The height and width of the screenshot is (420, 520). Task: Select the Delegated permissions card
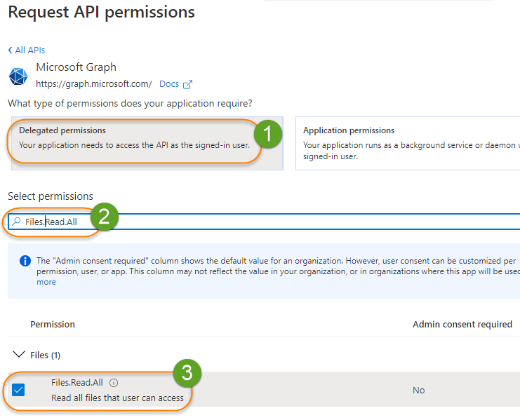[x=147, y=143]
